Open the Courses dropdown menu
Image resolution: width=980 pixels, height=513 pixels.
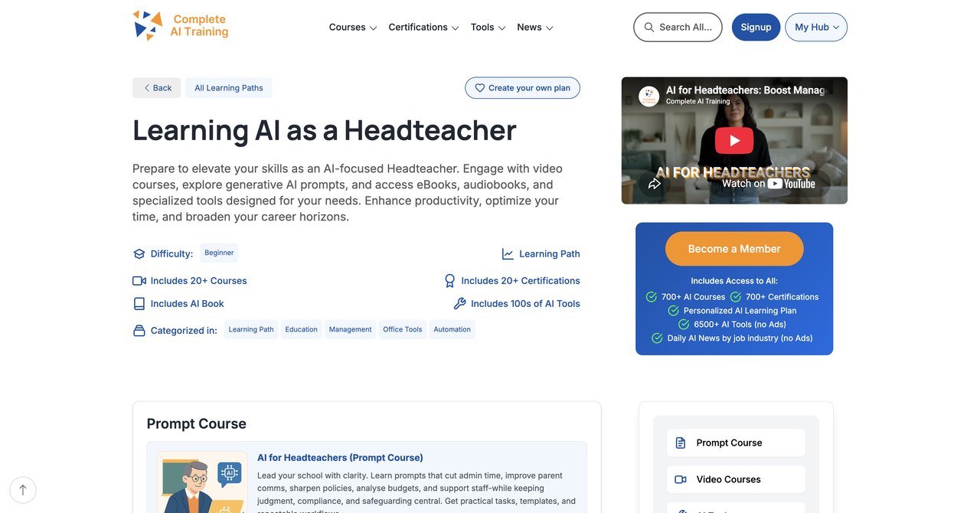click(353, 27)
